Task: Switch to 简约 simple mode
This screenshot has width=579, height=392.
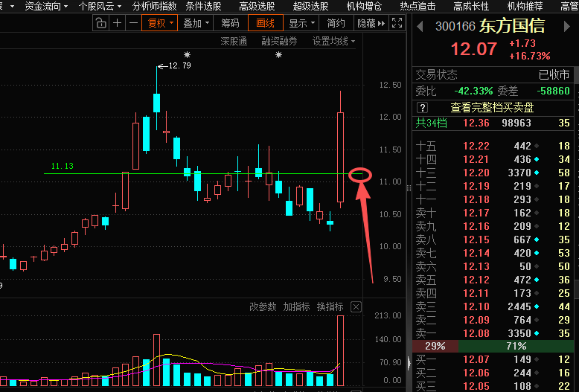Action: [336, 23]
